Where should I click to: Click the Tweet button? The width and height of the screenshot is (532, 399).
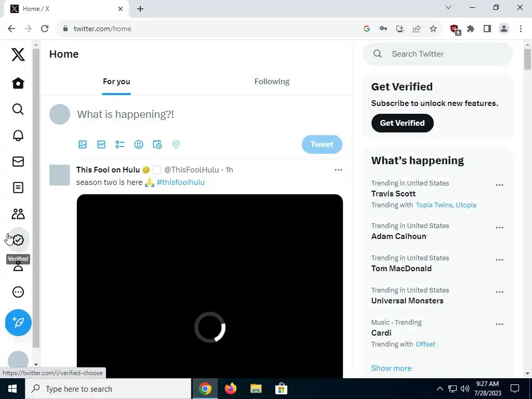[x=322, y=144]
